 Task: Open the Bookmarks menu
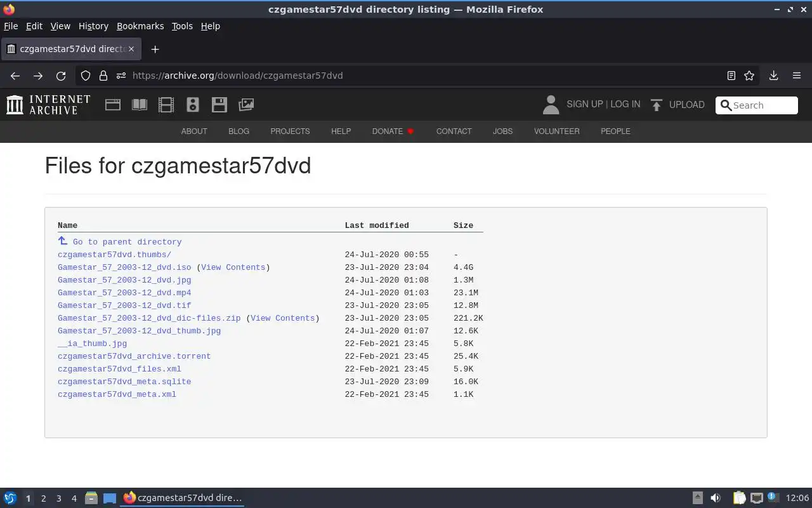140,26
